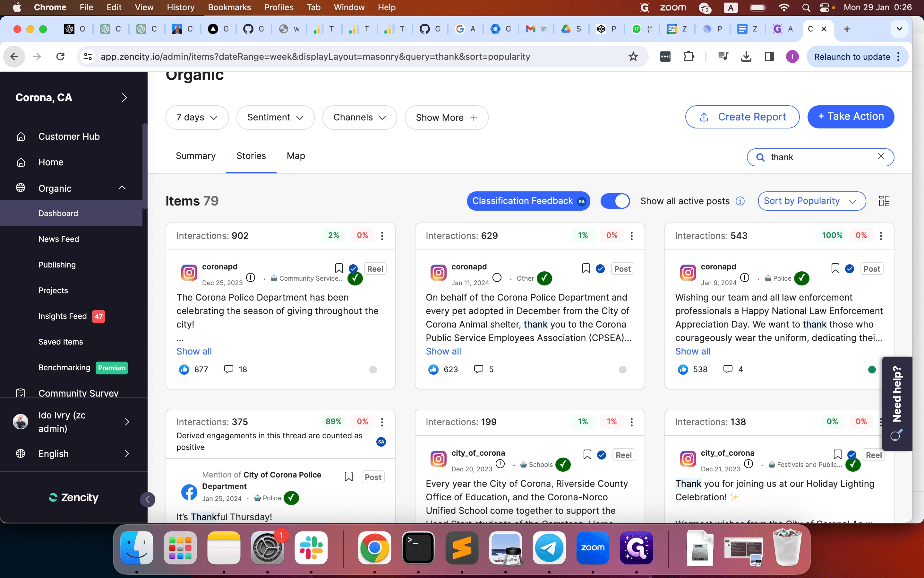The width and height of the screenshot is (924, 578).
Task: Click the Take Action button
Action: click(851, 117)
